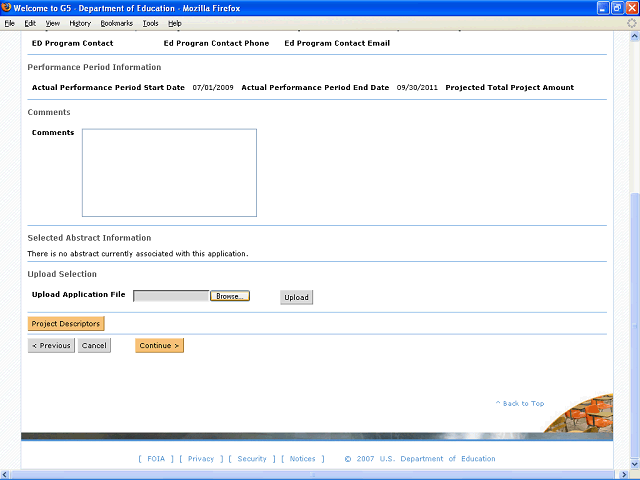Open the Help menu
This screenshot has height=480, width=640.
175,23
